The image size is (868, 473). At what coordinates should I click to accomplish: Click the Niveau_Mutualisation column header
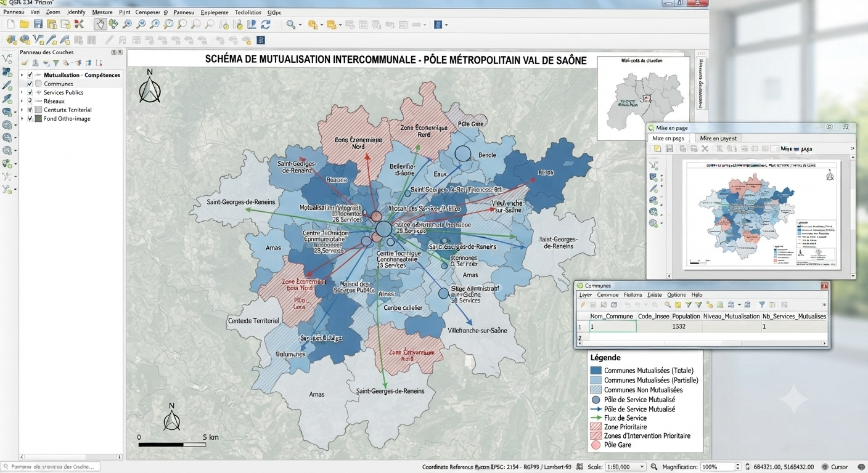[732, 317]
